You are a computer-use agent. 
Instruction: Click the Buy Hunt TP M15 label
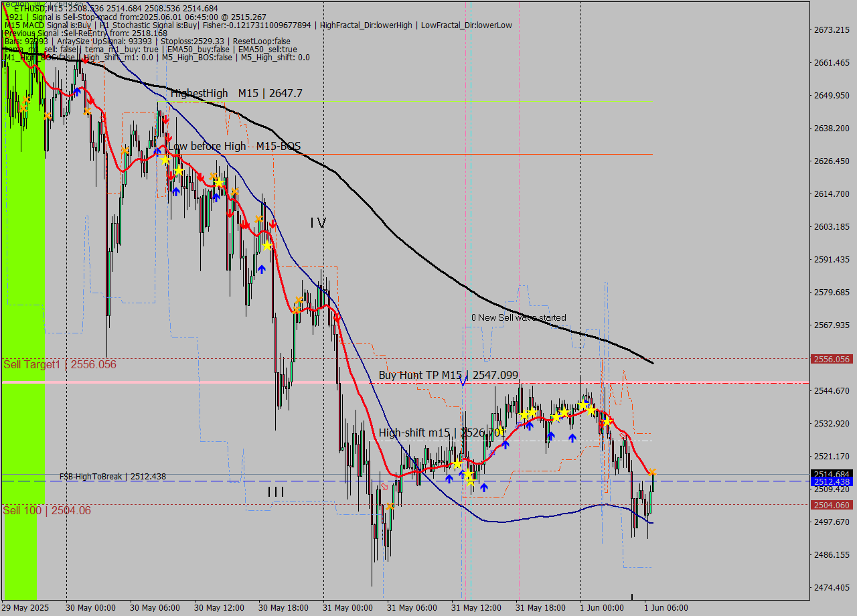[x=448, y=375]
